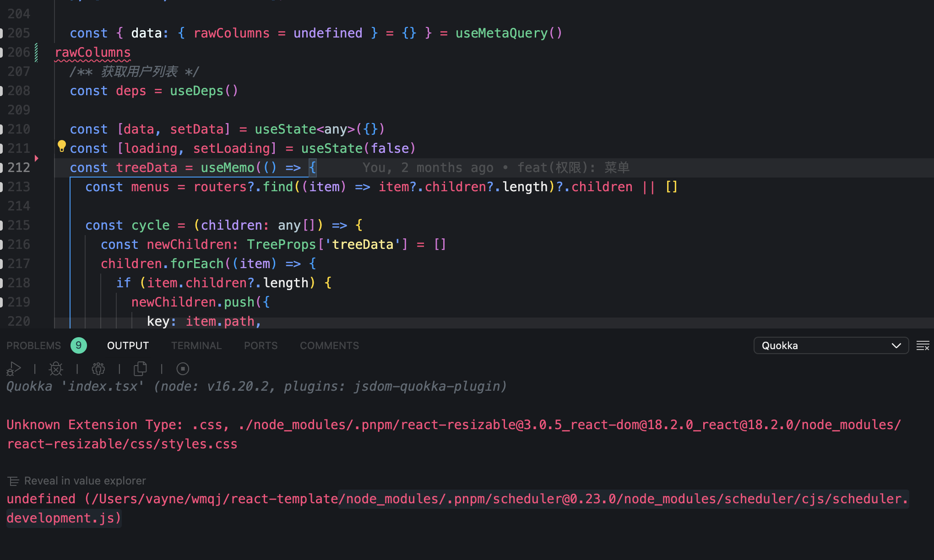
Task: Clear the output using the clear icon
Action: (923, 345)
